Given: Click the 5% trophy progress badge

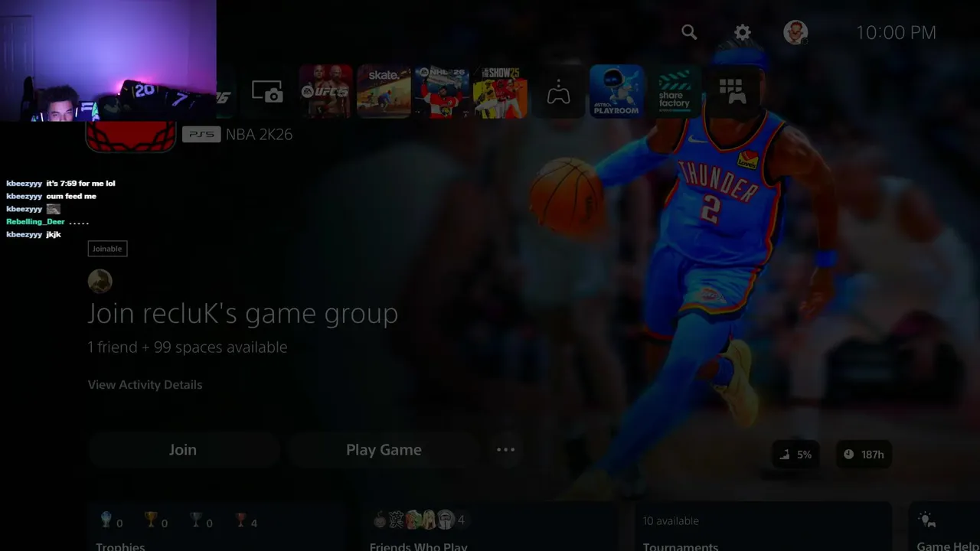Looking at the screenshot, I should click(x=796, y=455).
